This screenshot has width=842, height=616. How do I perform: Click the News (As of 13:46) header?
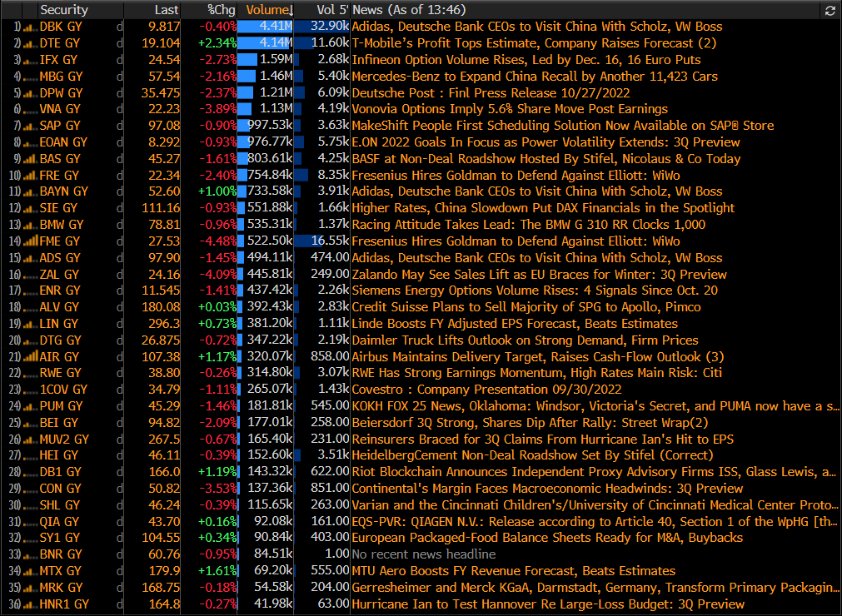point(409,10)
